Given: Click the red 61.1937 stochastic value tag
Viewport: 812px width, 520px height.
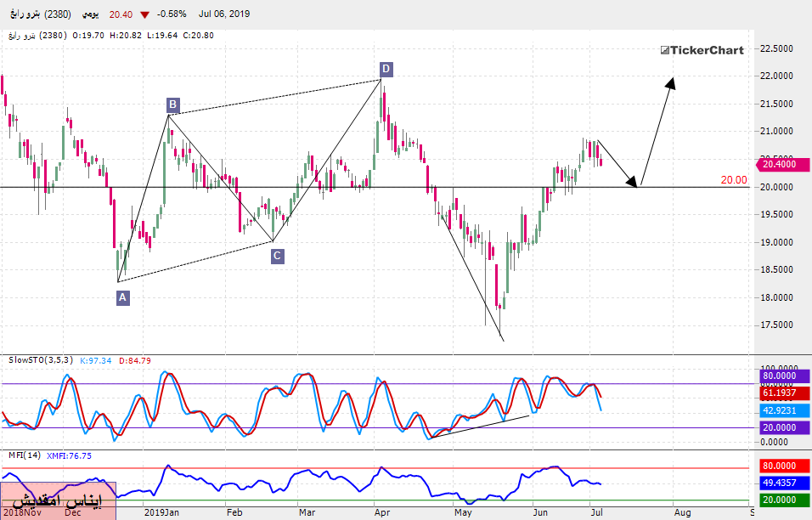Looking at the screenshot, I should (780, 393).
